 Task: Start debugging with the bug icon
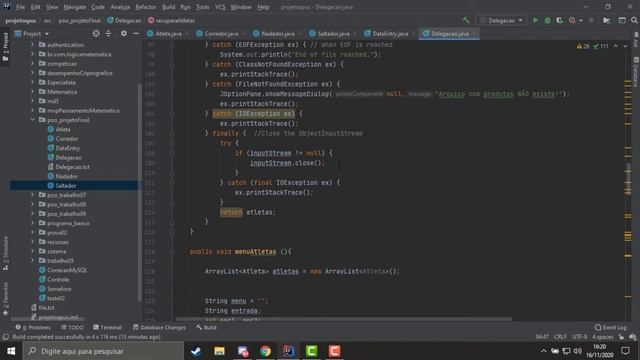pos(547,20)
